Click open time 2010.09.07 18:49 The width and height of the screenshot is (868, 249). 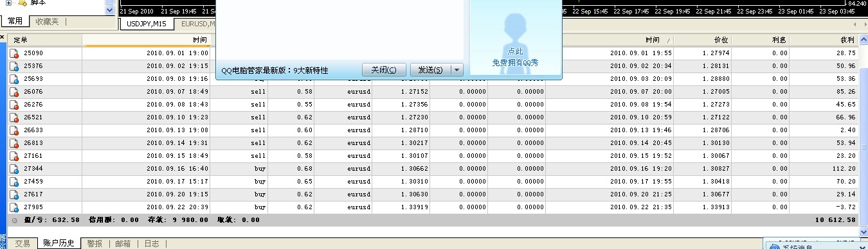pos(177,92)
